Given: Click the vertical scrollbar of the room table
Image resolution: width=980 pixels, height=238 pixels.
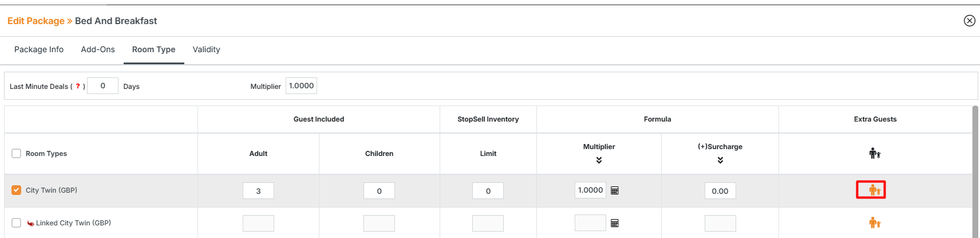Looking at the screenshot, I should pyautogui.click(x=975, y=172).
